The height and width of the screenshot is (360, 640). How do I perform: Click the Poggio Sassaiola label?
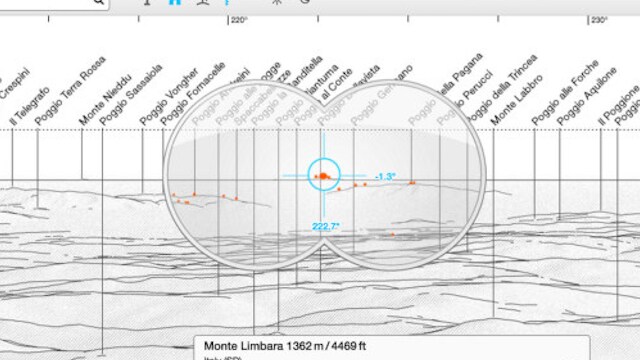[131, 95]
